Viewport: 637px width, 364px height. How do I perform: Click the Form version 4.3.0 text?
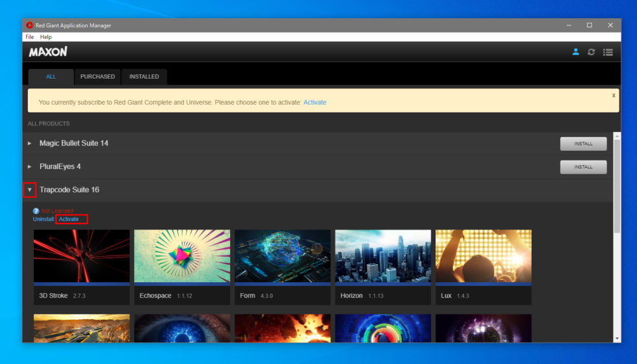click(267, 296)
